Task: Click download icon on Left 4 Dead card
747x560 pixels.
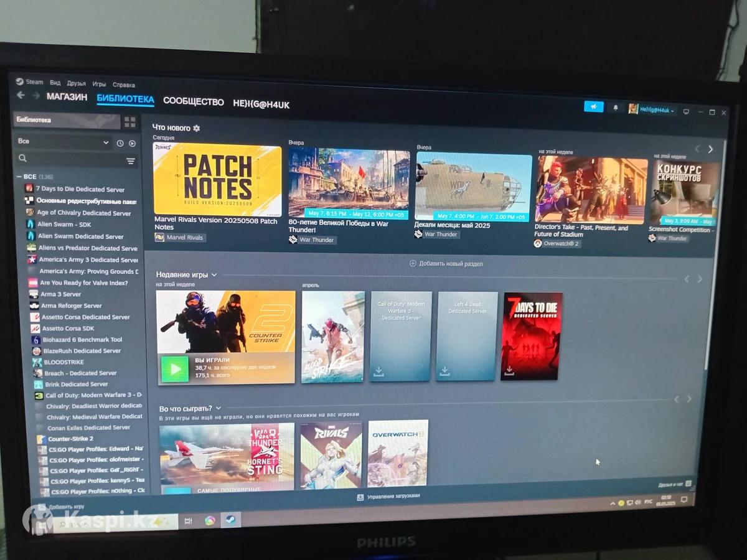Action: pyautogui.click(x=444, y=371)
